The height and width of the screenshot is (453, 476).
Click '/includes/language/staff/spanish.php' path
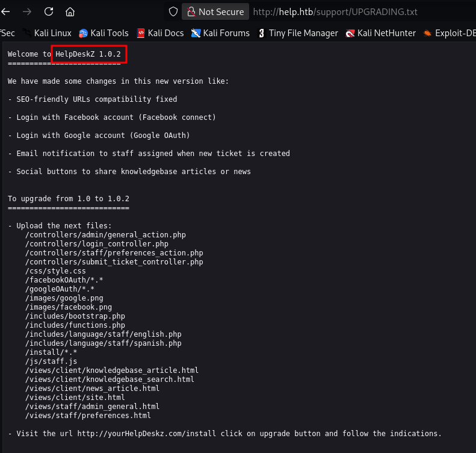[x=104, y=343]
